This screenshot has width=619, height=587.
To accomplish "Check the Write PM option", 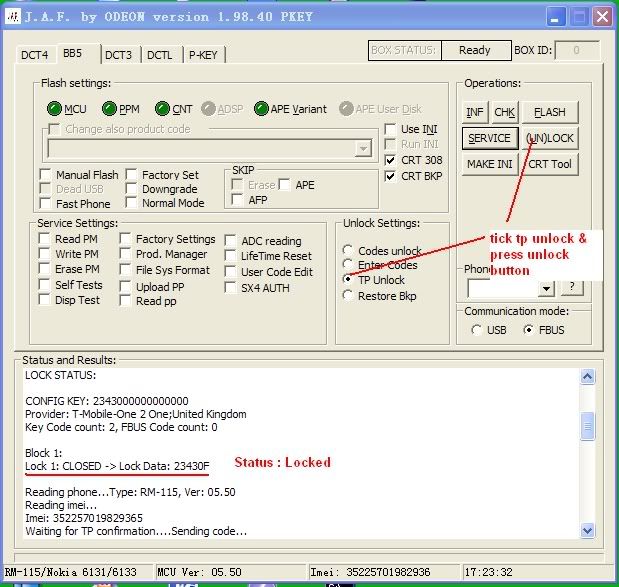I will tap(44, 253).
